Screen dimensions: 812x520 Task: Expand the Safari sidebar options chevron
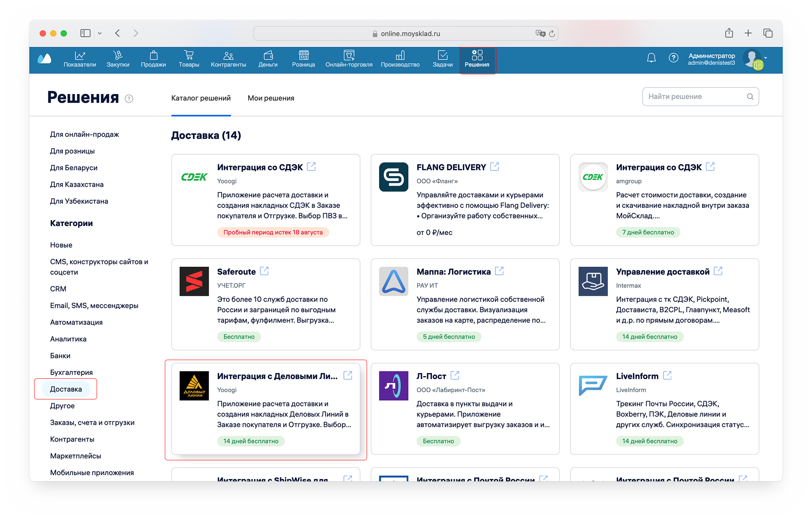99,33
